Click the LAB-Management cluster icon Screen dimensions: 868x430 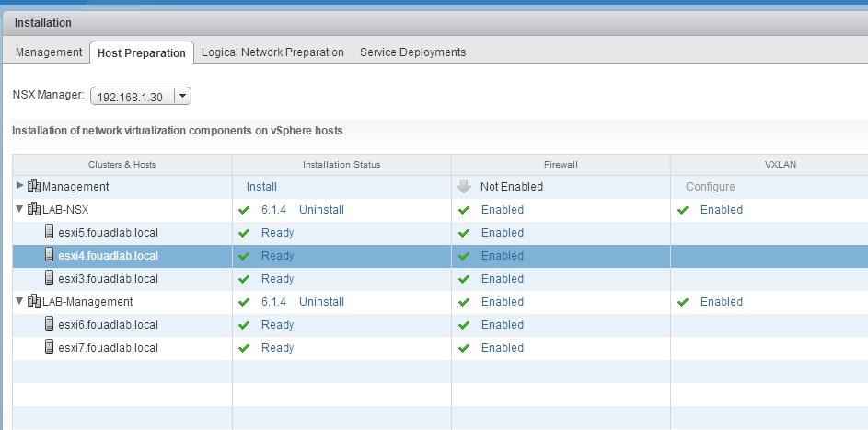pyautogui.click(x=34, y=302)
